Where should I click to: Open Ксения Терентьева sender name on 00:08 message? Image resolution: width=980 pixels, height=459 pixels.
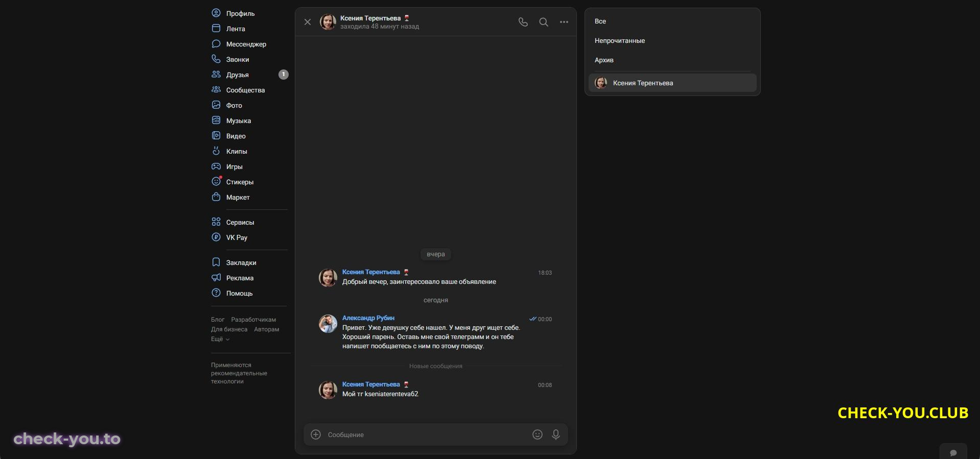click(x=371, y=384)
